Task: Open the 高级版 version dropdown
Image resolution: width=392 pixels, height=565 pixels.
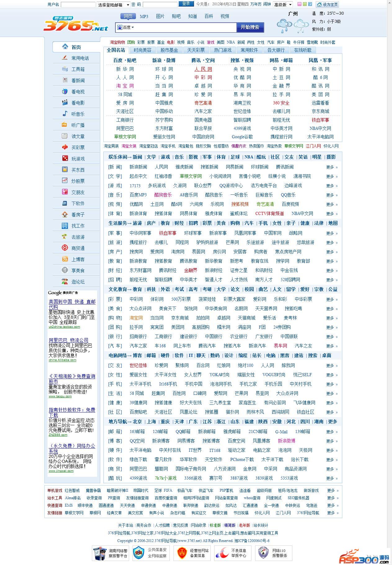Action: (283, 4)
